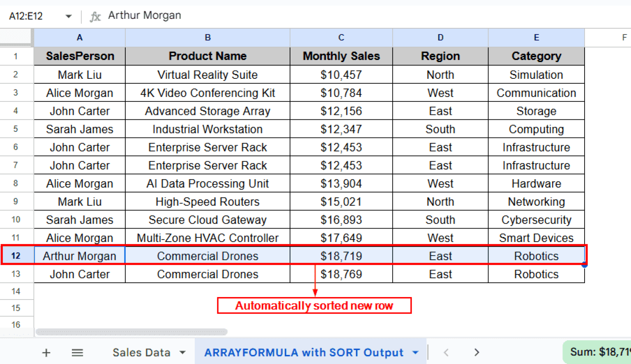
Task: Click the select-all corner box
Action: [16, 37]
